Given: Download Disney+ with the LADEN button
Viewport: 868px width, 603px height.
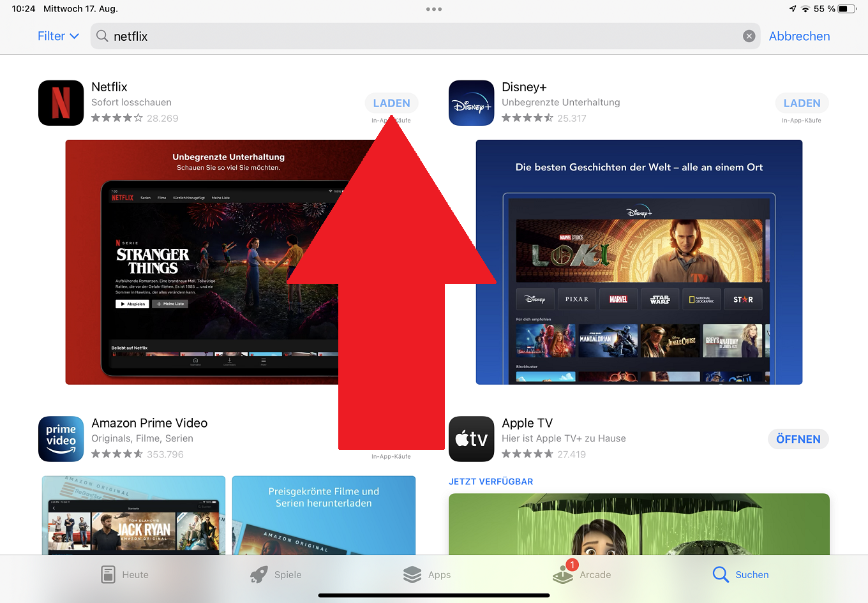Looking at the screenshot, I should tap(802, 103).
